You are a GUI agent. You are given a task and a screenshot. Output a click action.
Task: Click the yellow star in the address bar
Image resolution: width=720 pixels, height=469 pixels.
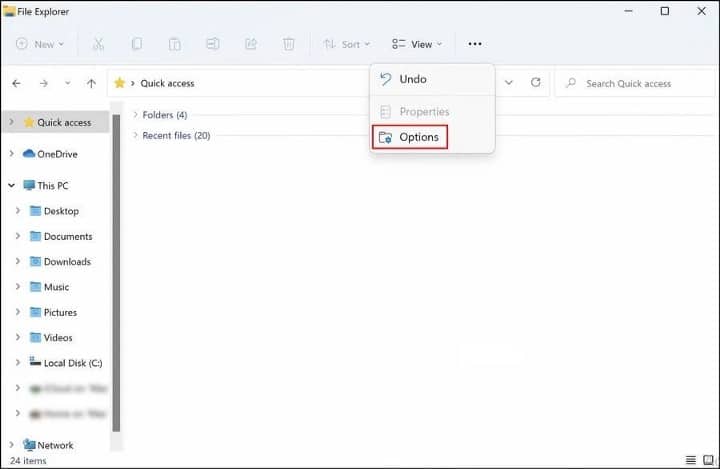119,83
